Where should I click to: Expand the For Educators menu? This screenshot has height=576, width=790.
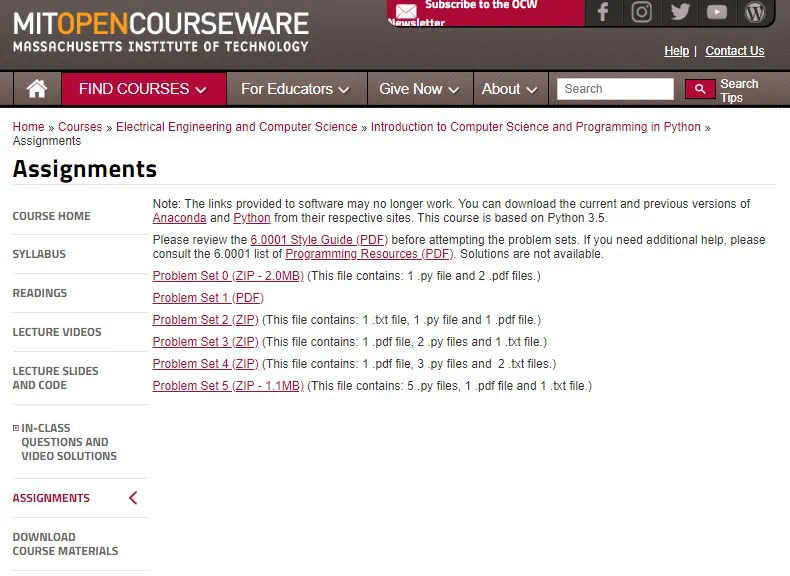click(x=296, y=89)
